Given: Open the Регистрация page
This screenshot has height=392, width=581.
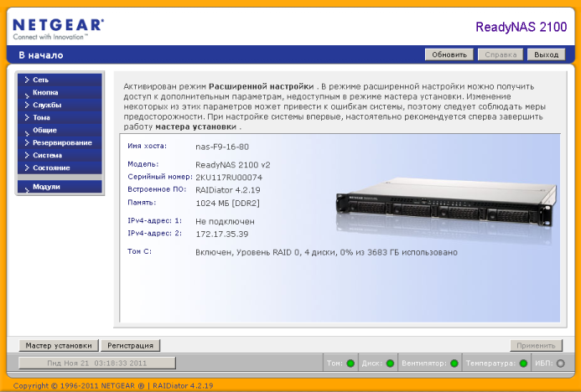Looking at the screenshot, I should [131, 345].
